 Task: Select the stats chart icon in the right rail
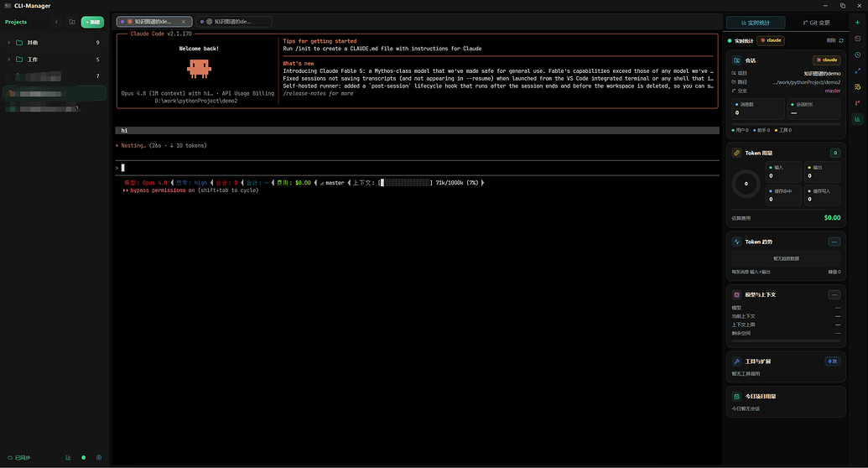(x=857, y=119)
